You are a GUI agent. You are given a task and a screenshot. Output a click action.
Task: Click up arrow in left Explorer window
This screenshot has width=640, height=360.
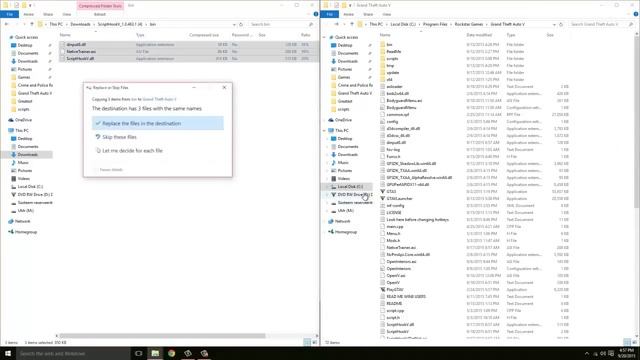[x=31, y=24]
